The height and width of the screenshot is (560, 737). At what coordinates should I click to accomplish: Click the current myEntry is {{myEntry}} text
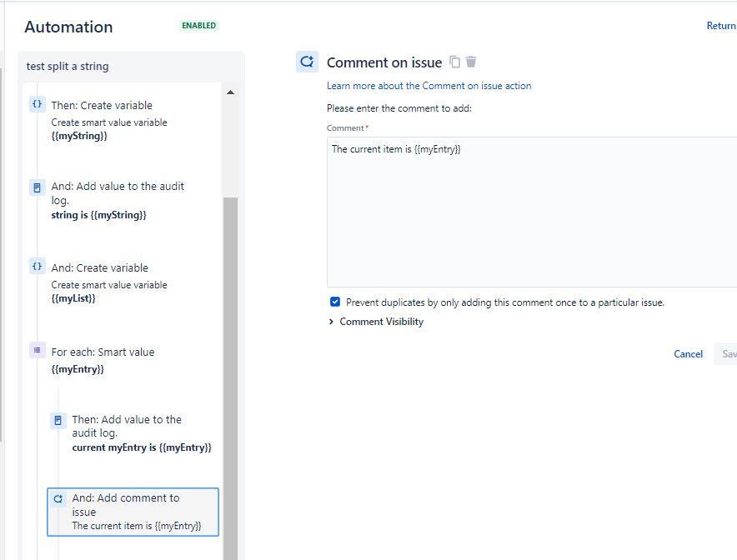142,447
